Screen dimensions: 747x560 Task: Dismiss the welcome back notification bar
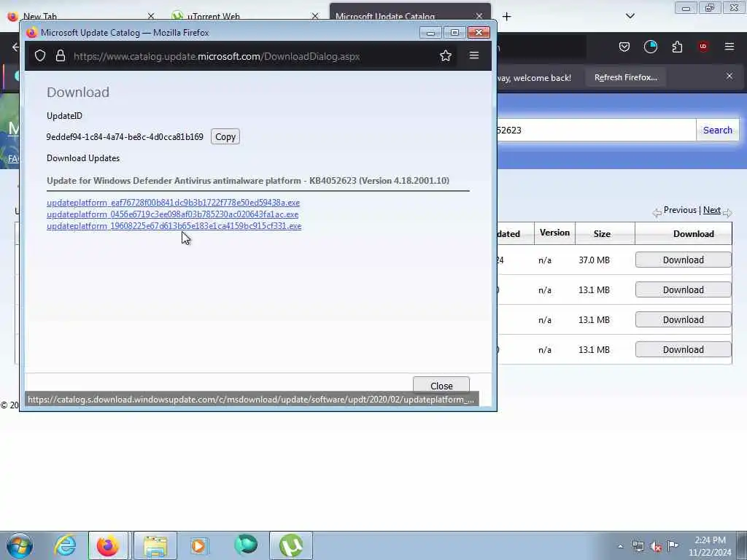click(x=729, y=76)
